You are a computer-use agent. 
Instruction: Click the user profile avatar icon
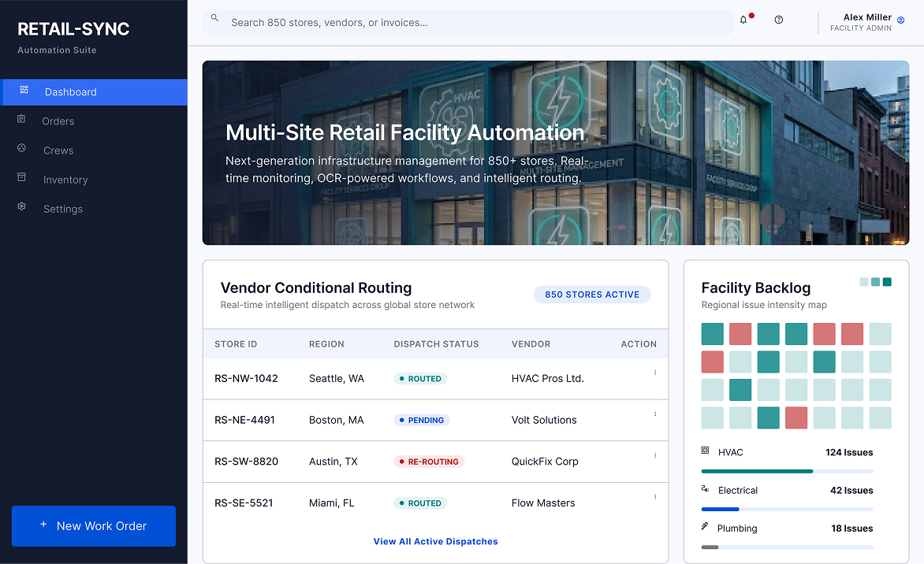(x=900, y=20)
